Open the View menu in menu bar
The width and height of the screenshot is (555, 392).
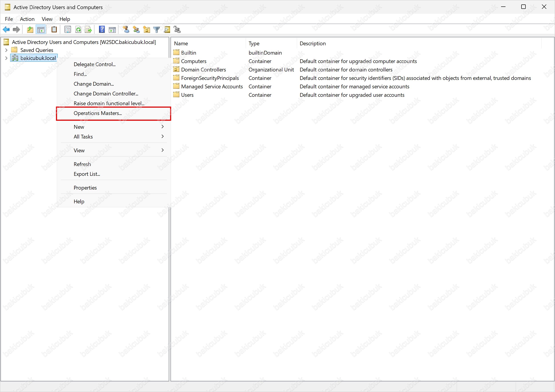tap(47, 19)
